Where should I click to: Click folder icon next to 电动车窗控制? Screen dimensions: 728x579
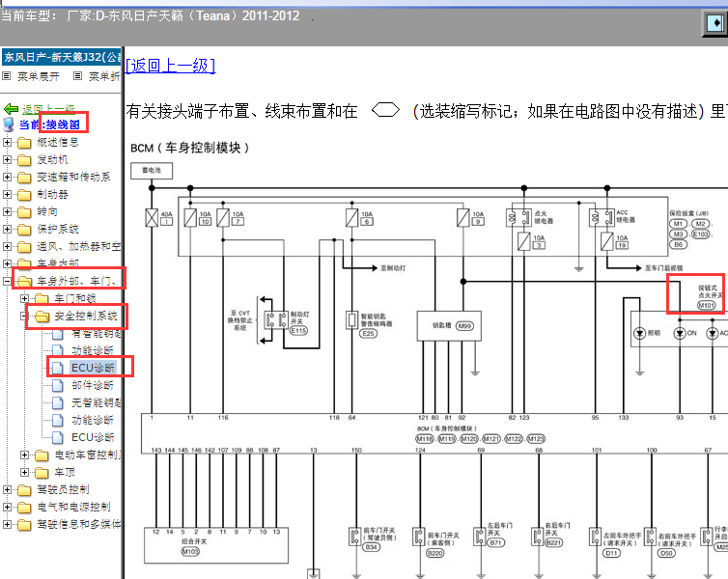[42, 455]
